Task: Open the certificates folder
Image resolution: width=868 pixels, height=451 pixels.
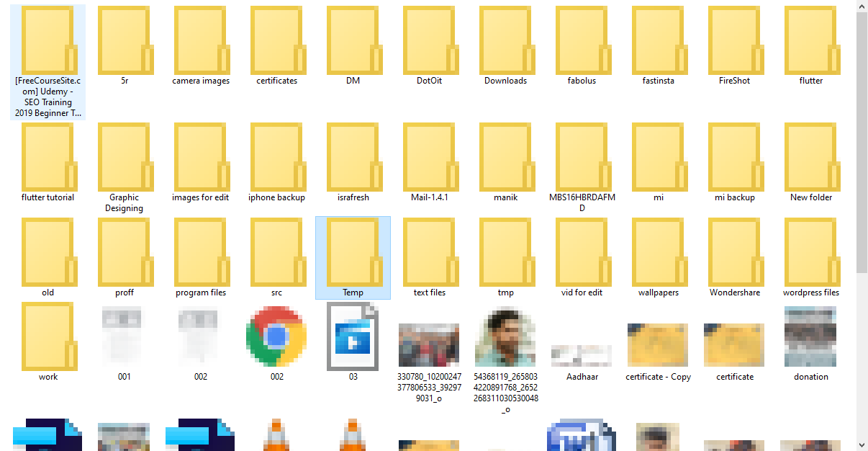Action: click(277, 43)
